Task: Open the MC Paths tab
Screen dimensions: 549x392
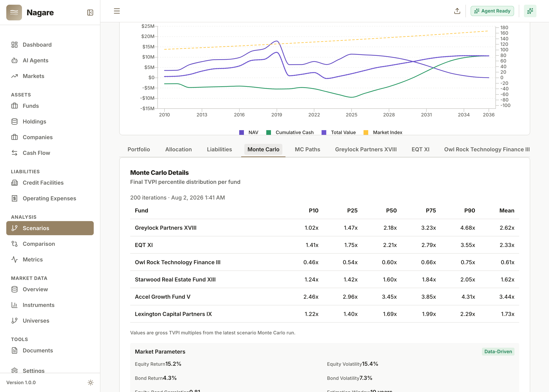Action: (308, 149)
